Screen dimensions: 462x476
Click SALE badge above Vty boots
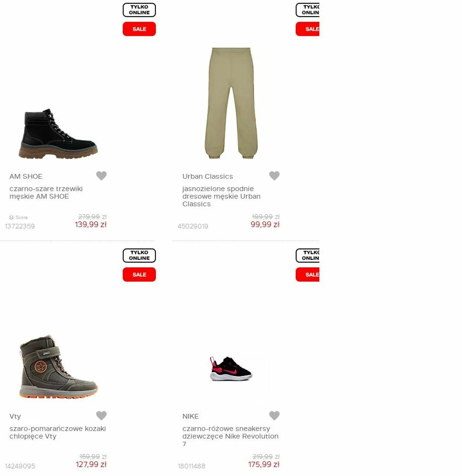[x=139, y=274]
